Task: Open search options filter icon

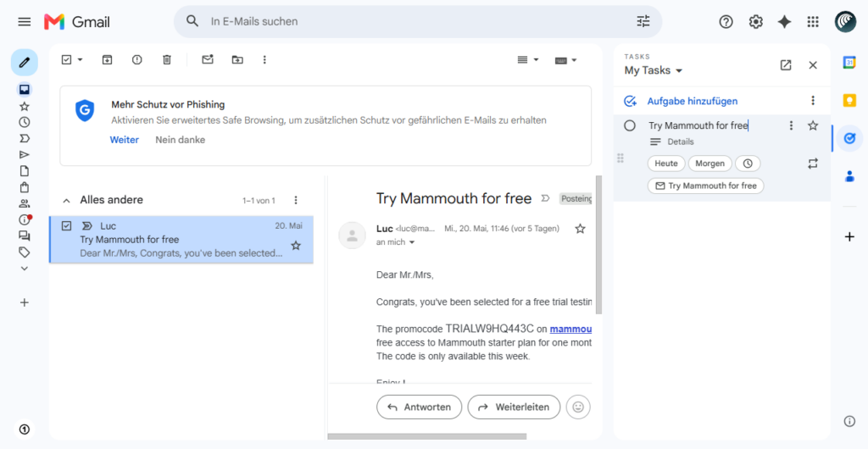Action: [643, 21]
